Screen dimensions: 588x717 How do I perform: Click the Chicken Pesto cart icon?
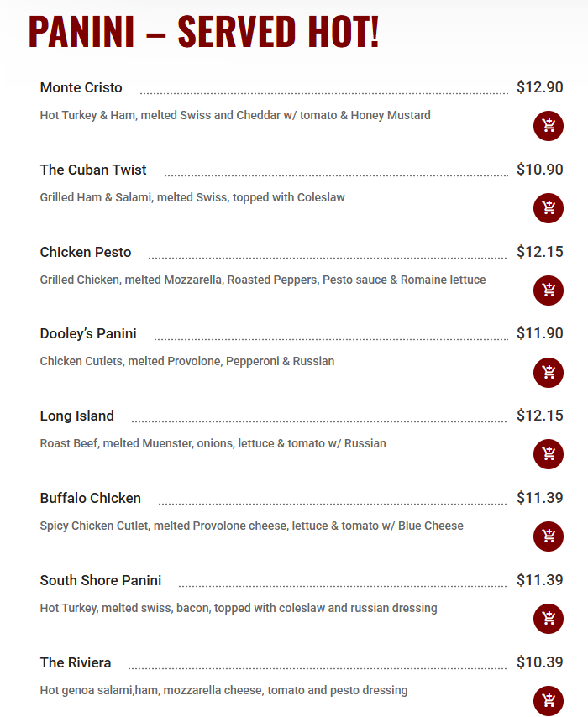tap(548, 290)
